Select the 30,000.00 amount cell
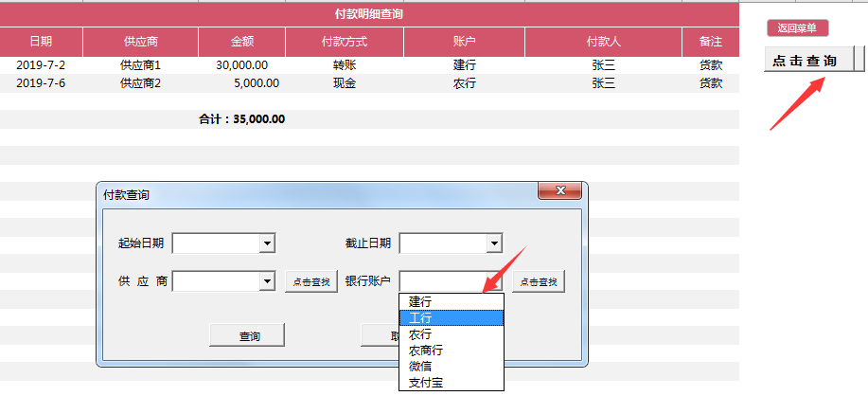868x396 pixels. pyautogui.click(x=242, y=65)
